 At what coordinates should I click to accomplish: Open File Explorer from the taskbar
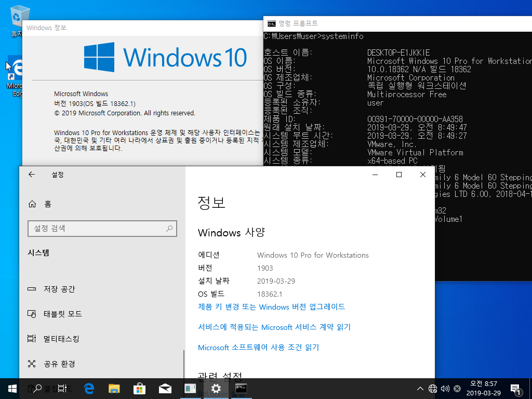[114, 389]
